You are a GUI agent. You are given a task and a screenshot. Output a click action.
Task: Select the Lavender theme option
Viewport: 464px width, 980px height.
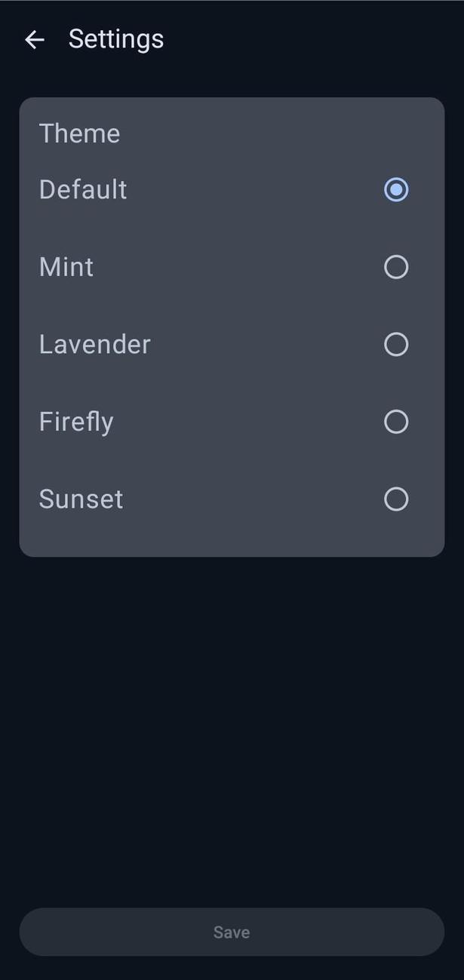pyautogui.click(x=396, y=345)
